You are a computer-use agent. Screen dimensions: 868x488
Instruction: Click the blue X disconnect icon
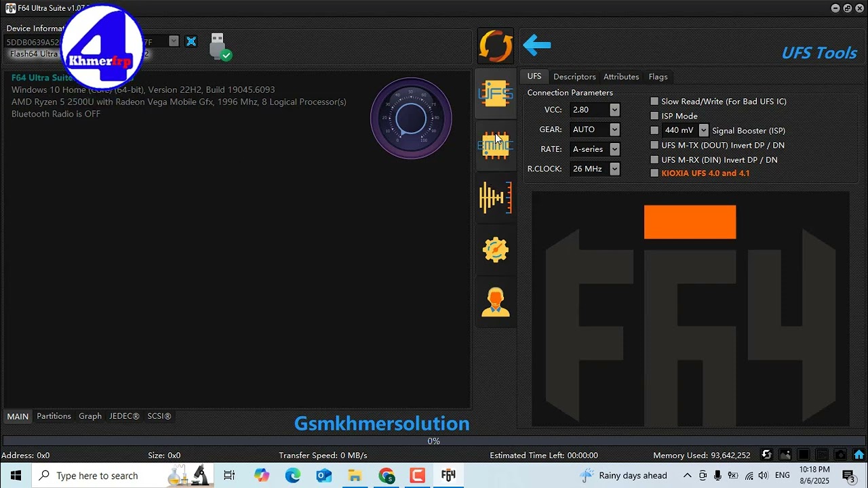(x=191, y=41)
